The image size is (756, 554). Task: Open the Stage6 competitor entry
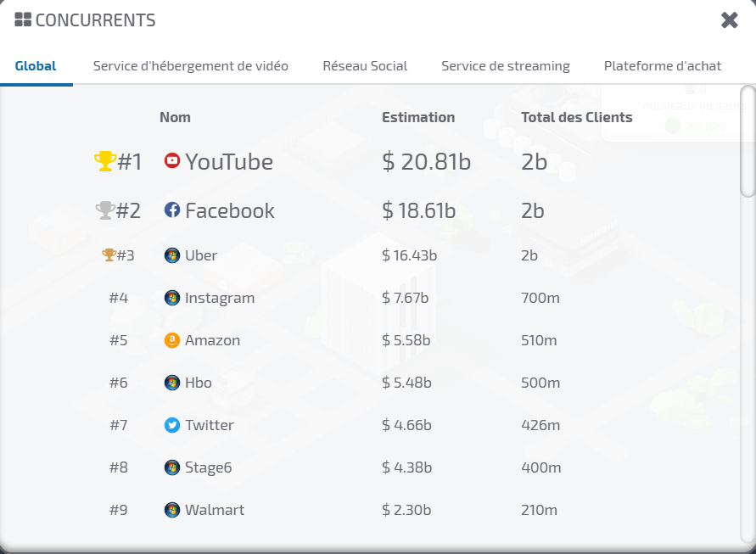208,467
